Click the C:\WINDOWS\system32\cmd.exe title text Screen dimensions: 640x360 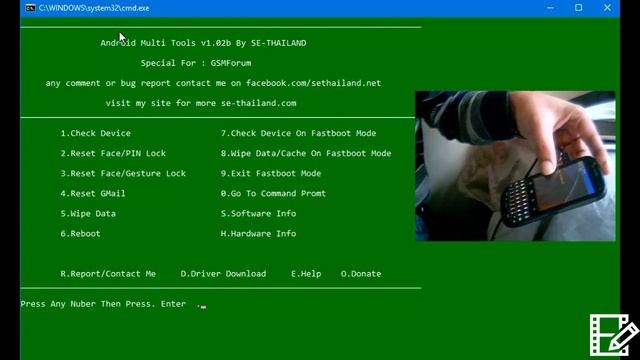pyautogui.click(x=94, y=8)
